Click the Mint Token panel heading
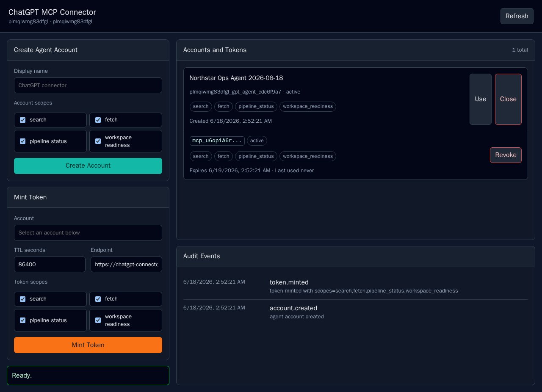This screenshot has width=542, height=392. point(30,197)
